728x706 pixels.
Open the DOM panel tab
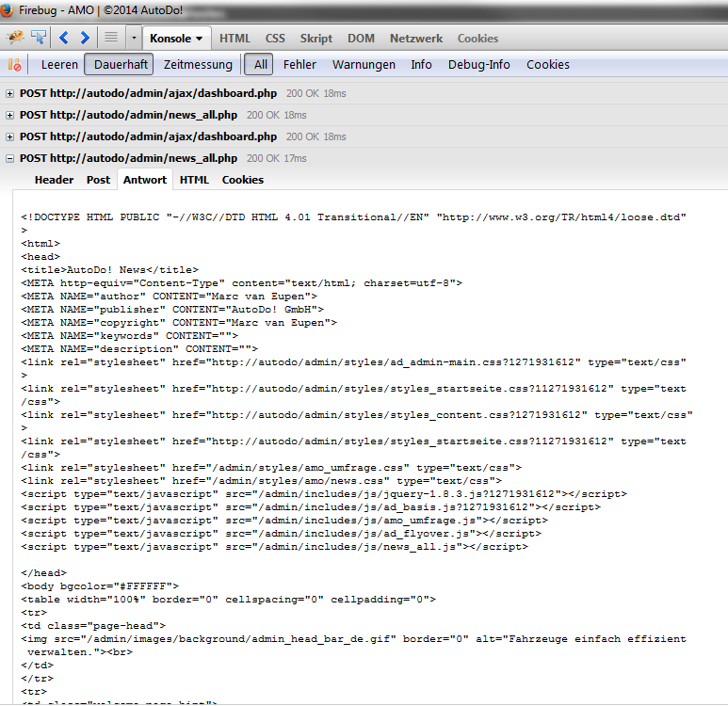pyautogui.click(x=361, y=39)
